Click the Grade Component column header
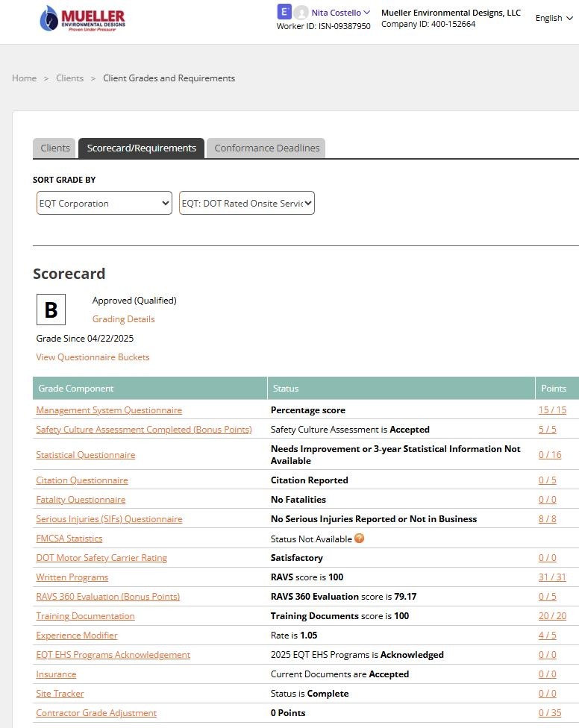The width and height of the screenshot is (579, 728). 150,388
